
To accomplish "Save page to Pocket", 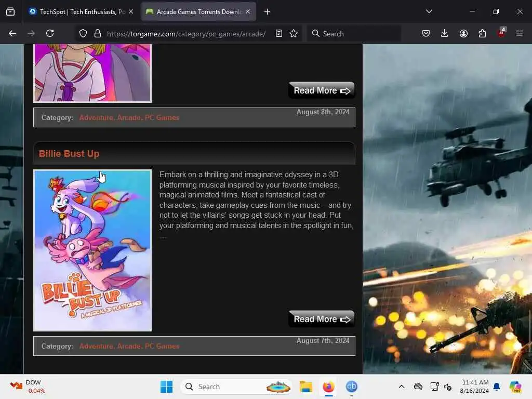I will [x=426, y=33].
